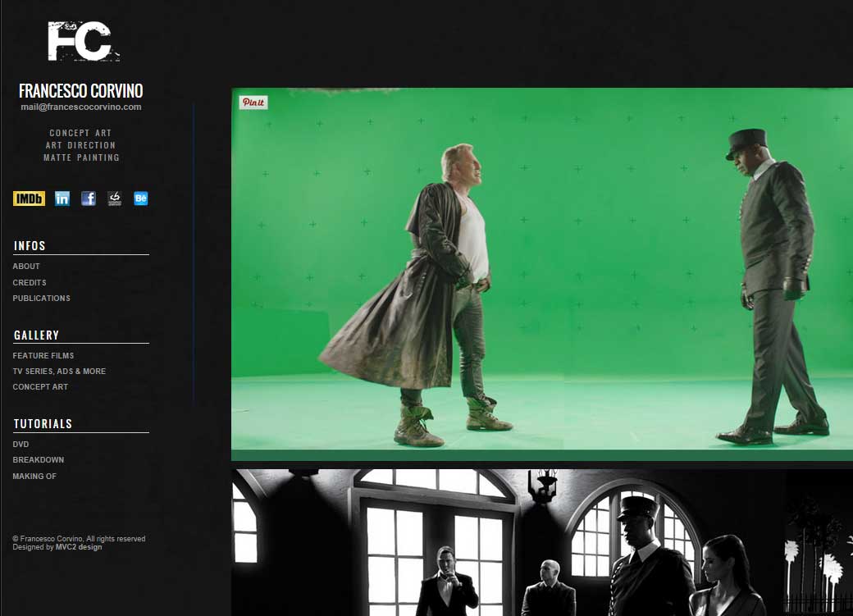Go to the Breakdown tutorials
This screenshot has height=616, width=853.
click(38, 460)
